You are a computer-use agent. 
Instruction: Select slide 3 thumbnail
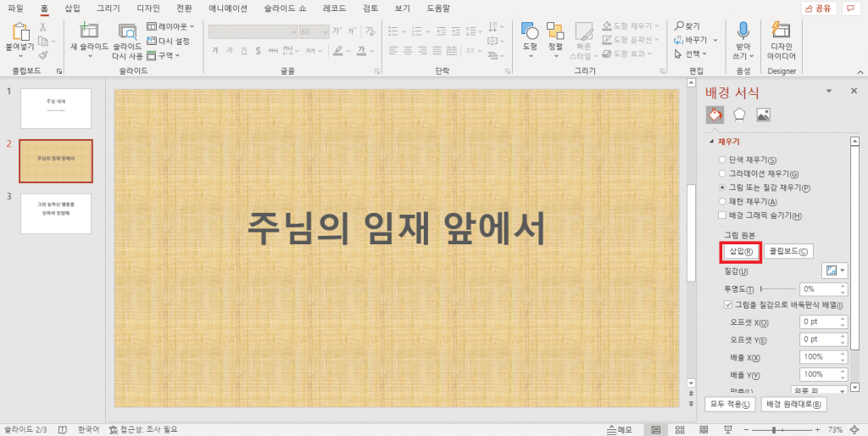56,214
